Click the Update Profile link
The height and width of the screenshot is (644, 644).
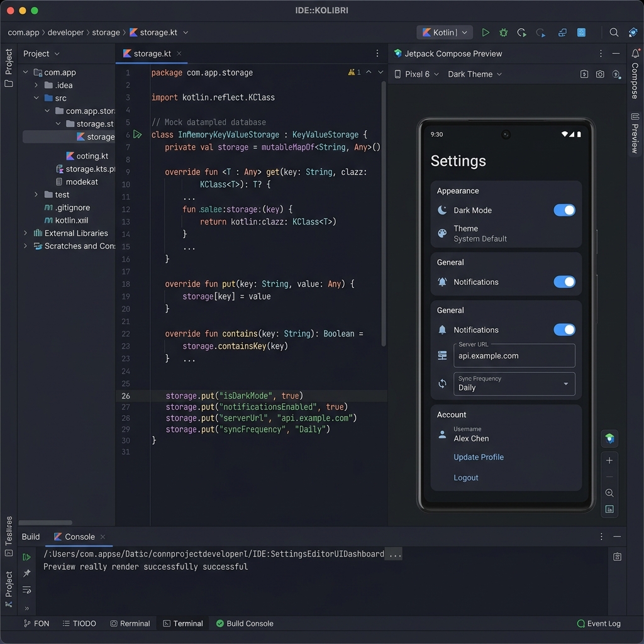point(479,457)
